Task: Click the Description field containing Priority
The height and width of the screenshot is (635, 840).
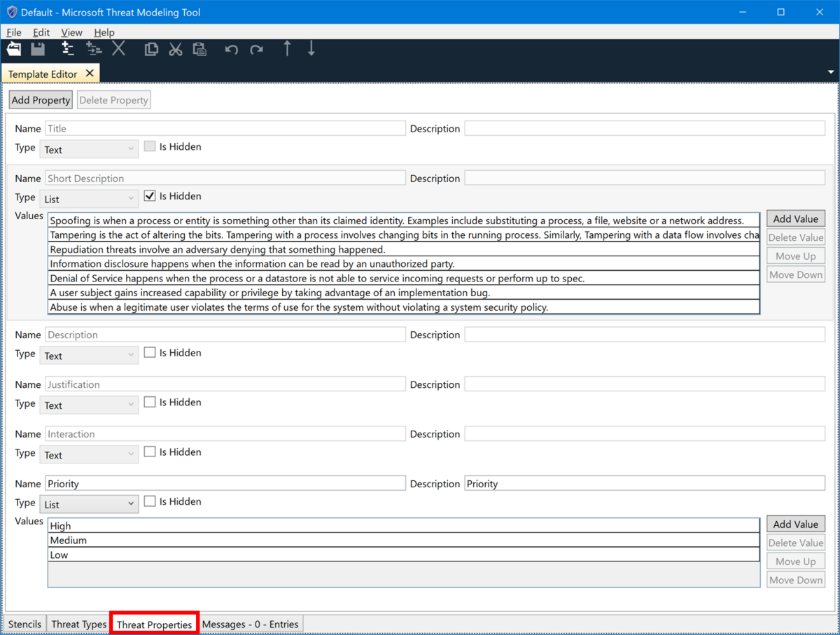Action: [645, 484]
